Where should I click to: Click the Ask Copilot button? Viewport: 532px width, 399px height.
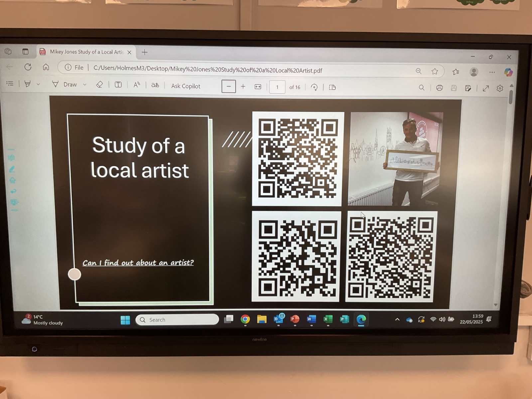pos(186,86)
